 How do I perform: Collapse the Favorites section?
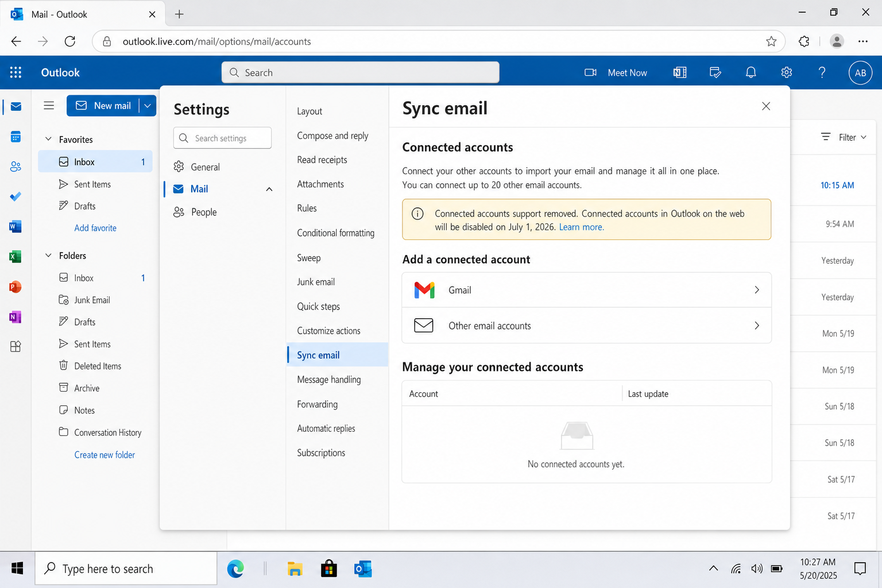tap(48, 140)
